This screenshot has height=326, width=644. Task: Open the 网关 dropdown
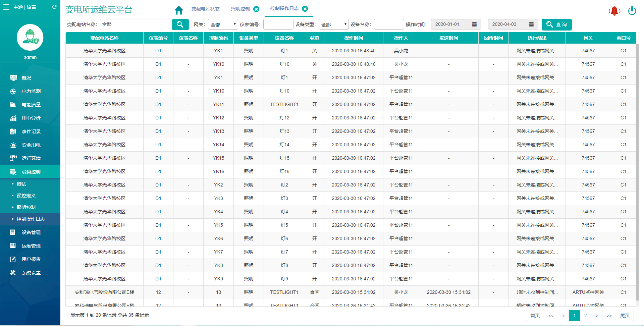(223, 24)
